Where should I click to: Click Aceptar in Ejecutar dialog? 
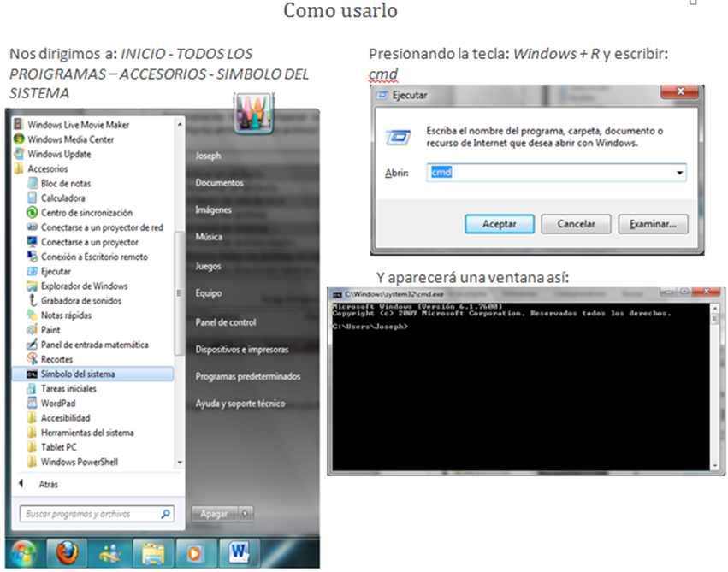point(500,224)
